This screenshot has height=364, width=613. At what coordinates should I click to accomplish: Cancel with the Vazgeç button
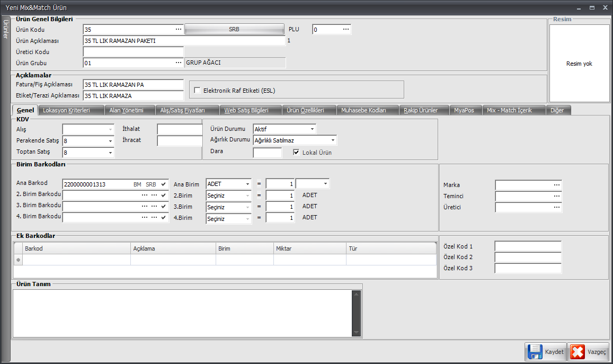[x=589, y=352]
